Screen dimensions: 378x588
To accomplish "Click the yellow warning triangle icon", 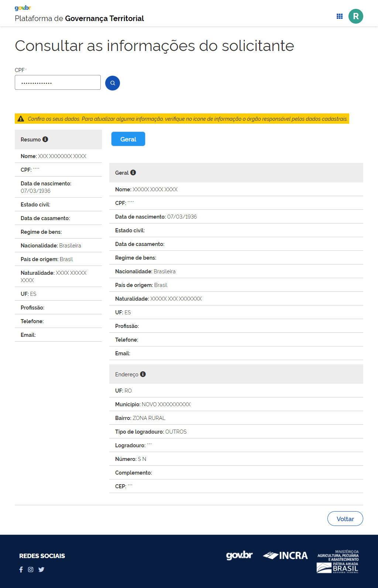I will click(x=21, y=119).
